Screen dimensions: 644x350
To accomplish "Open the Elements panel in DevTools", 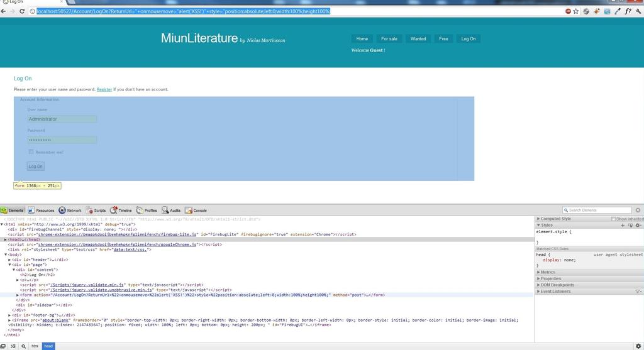I will pyautogui.click(x=13, y=211).
